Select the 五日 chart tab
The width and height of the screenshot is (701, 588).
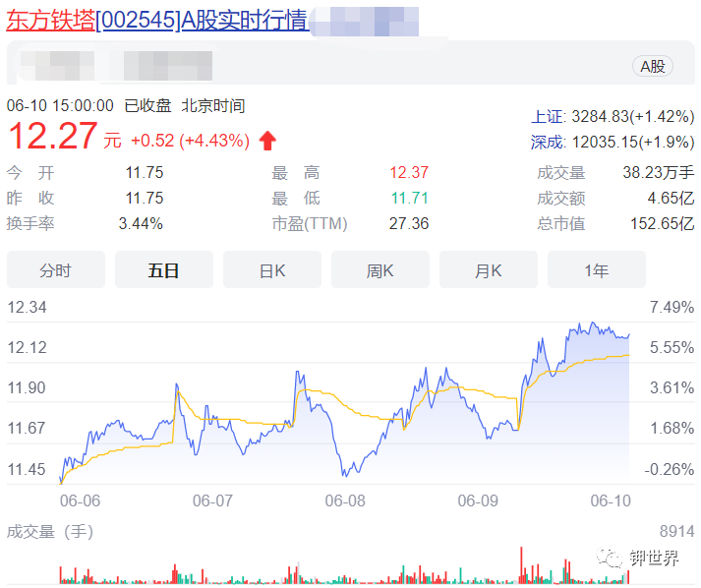tap(164, 270)
